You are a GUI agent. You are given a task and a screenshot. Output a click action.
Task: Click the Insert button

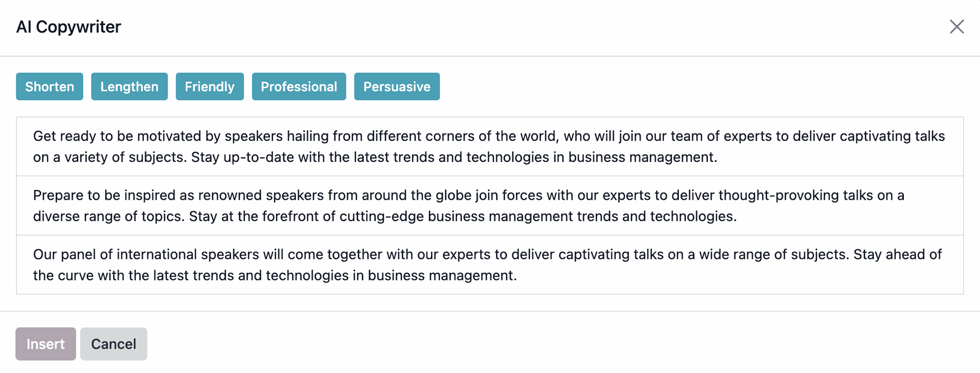pos(45,344)
